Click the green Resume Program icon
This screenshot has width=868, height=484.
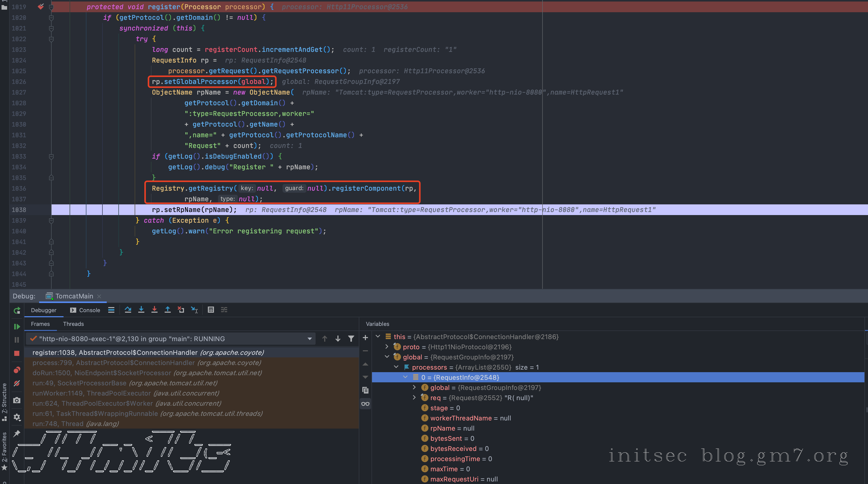click(17, 327)
